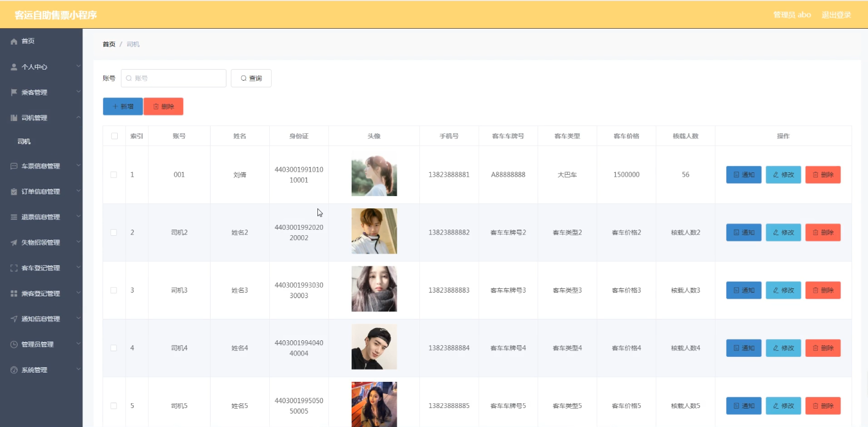Viewport: 868px width, 427px height.
Task: Toggle the select-all checkbox in the table header
Action: [x=114, y=136]
